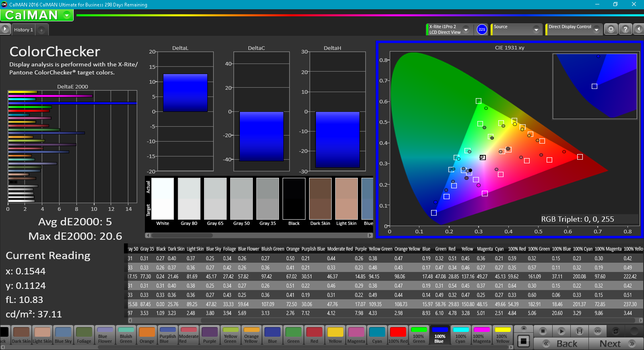Screen dimensions: 644x350
Task: Click the blue 221 meter indicator circle
Action: pos(482,29)
